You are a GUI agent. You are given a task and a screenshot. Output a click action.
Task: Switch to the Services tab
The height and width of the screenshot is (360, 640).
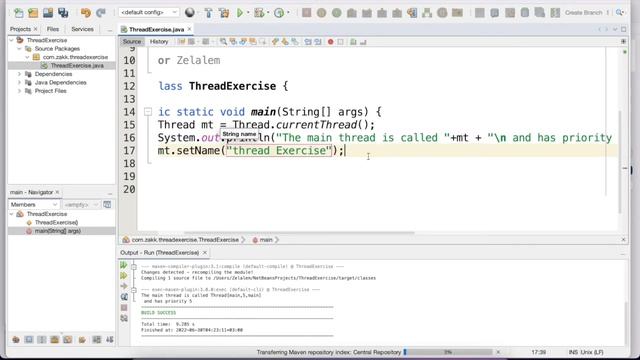coord(82,29)
